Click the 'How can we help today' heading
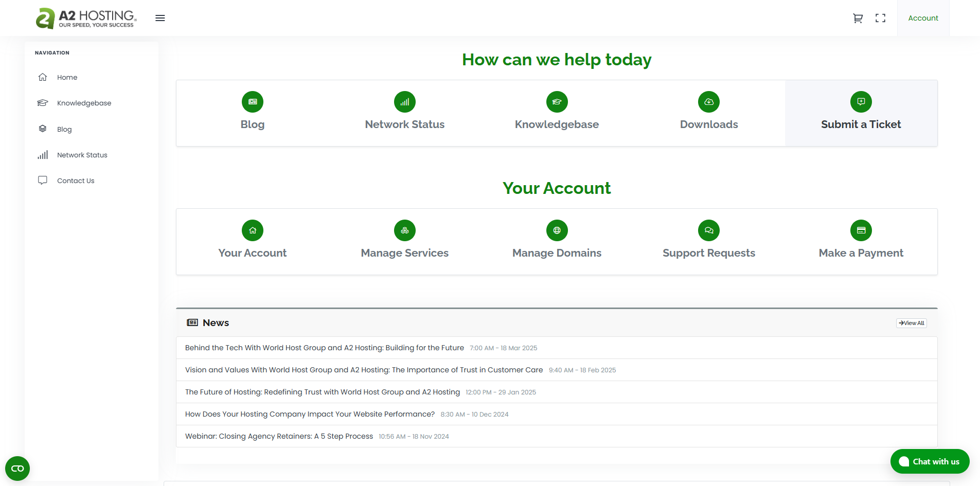This screenshot has height=486, width=980. [x=557, y=60]
